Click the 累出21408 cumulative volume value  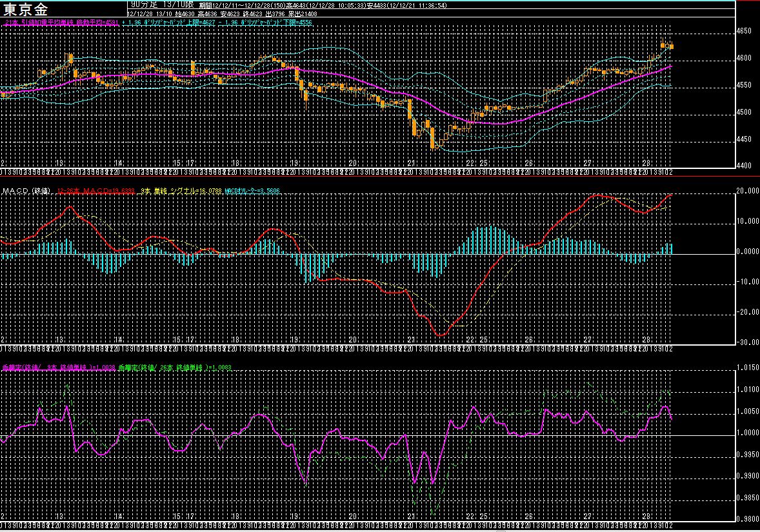coord(303,14)
